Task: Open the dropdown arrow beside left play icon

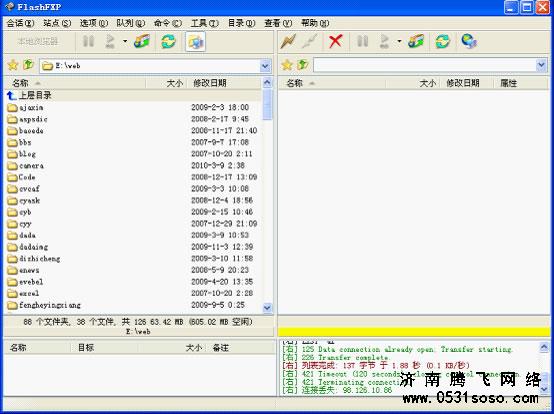Action: [125, 42]
